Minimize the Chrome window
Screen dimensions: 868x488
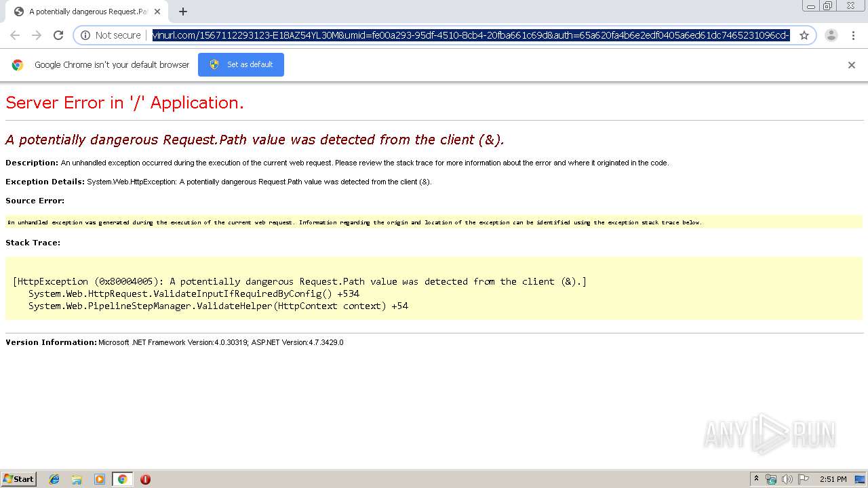point(810,5)
